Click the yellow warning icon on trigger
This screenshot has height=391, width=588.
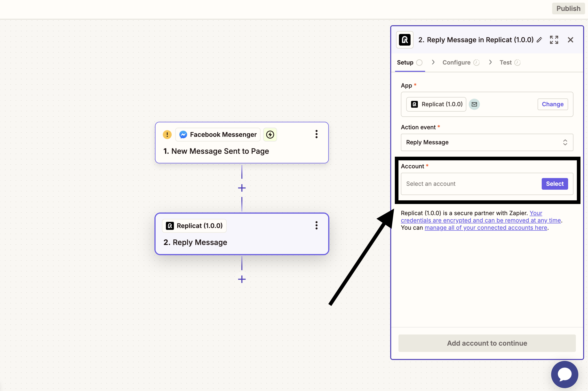(167, 135)
